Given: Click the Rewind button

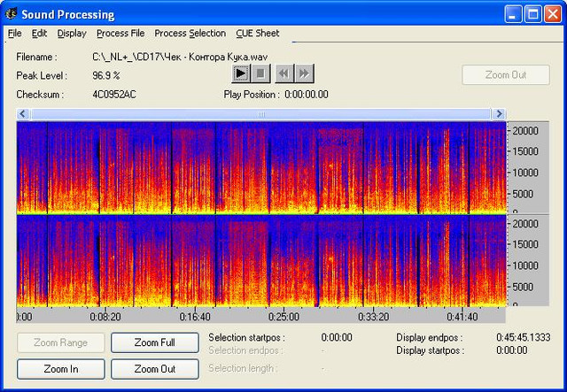Looking at the screenshot, I should coord(284,73).
